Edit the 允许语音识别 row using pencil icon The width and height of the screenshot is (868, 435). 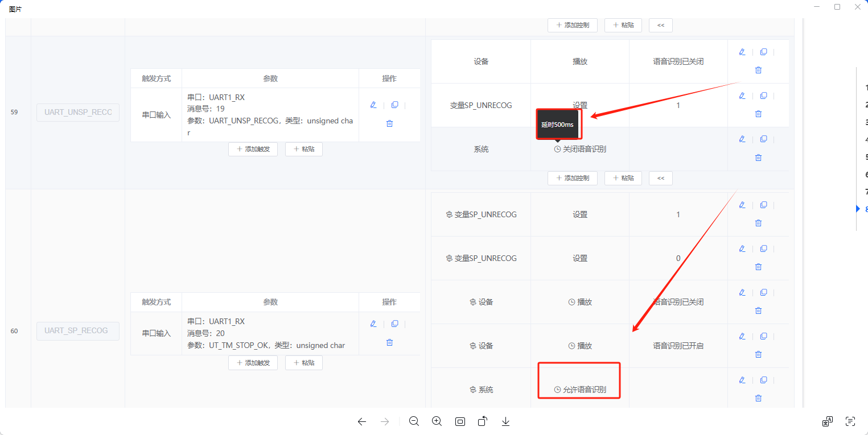(742, 379)
